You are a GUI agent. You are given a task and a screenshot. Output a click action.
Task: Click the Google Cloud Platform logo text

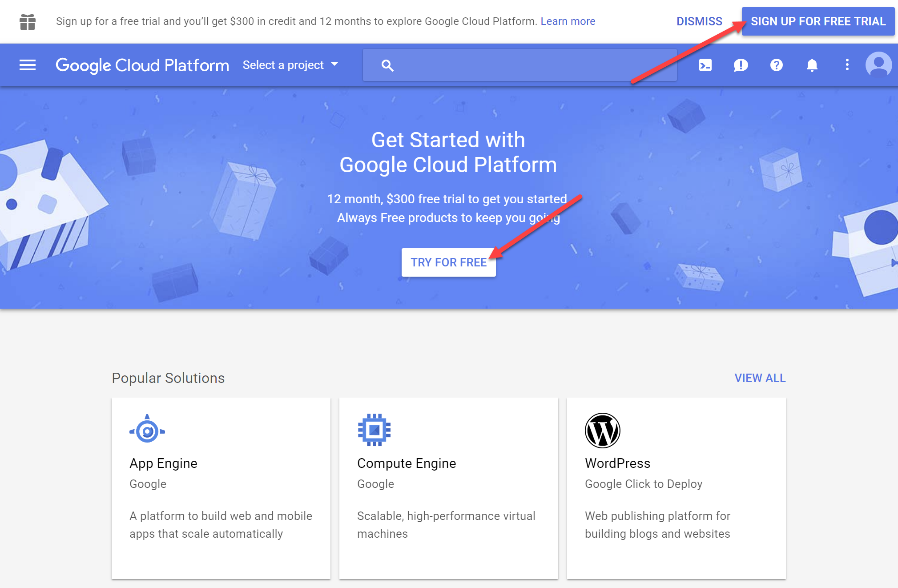[142, 65]
